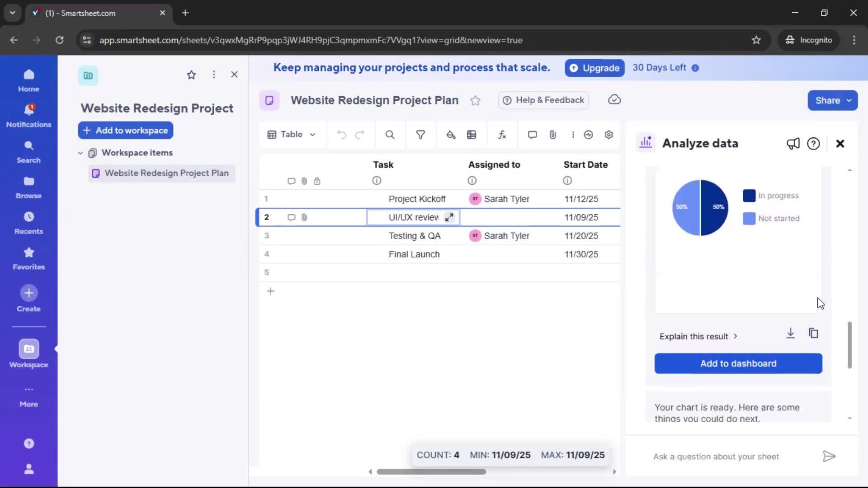Click Help & Feedback
This screenshot has height=488, width=868.
(543, 100)
